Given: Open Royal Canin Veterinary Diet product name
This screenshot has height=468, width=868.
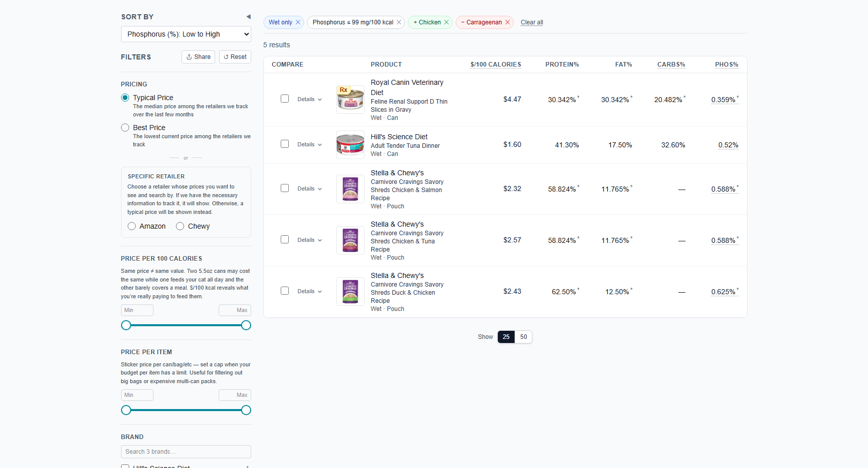Looking at the screenshot, I should pos(407,87).
